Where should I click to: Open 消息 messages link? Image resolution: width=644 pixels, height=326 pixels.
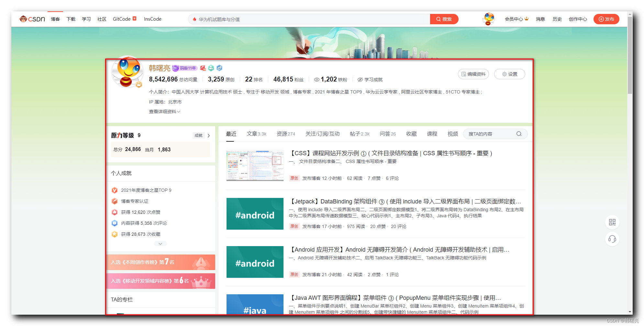(x=540, y=19)
